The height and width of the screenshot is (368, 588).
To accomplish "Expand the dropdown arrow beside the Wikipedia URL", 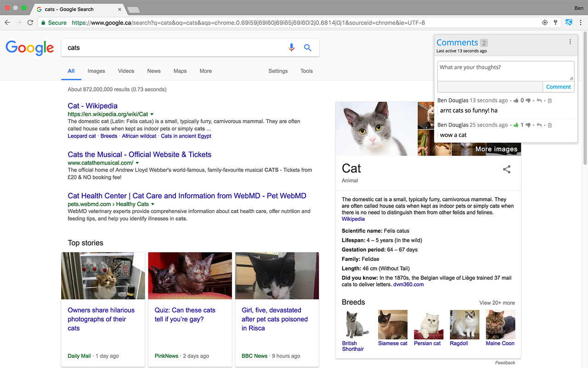I will coord(152,114).
